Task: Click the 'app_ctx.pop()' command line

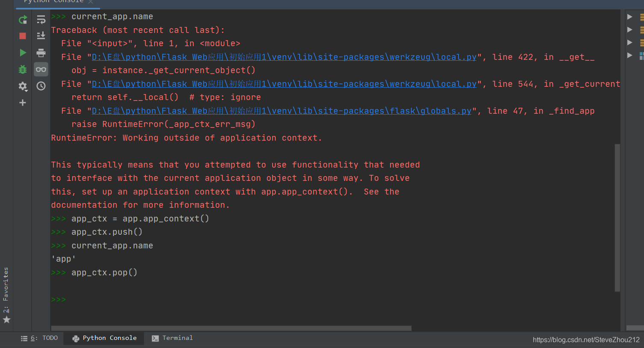Action: (x=104, y=273)
